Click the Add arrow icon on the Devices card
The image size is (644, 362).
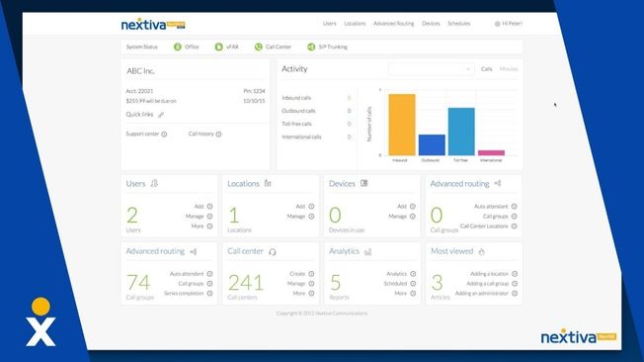tap(413, 207)
